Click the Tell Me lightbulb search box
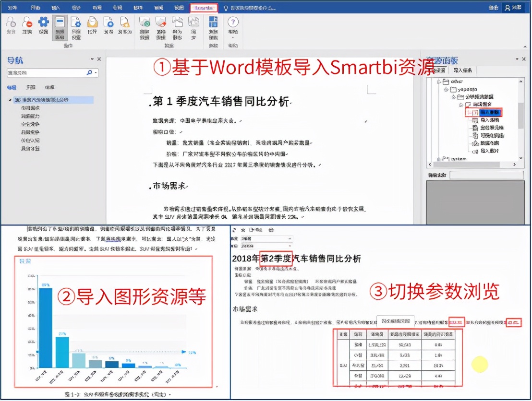Image resolution: width=532 pixels, height=401 pixels. click(x=250, y=8)
